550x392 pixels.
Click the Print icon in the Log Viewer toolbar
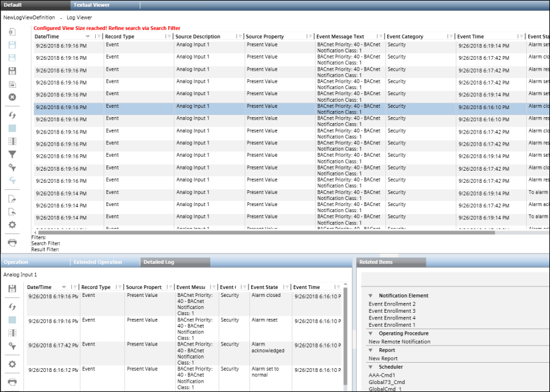(x=12, y=243)
